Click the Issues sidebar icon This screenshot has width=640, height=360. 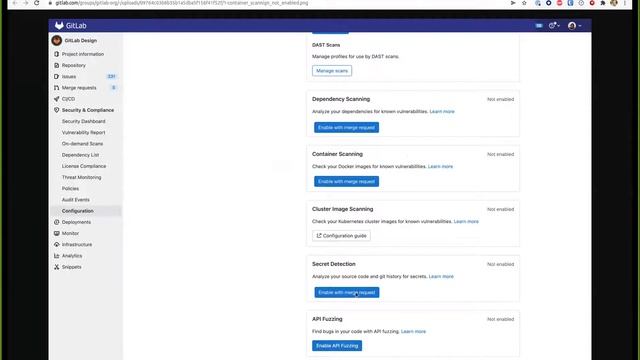56,76
